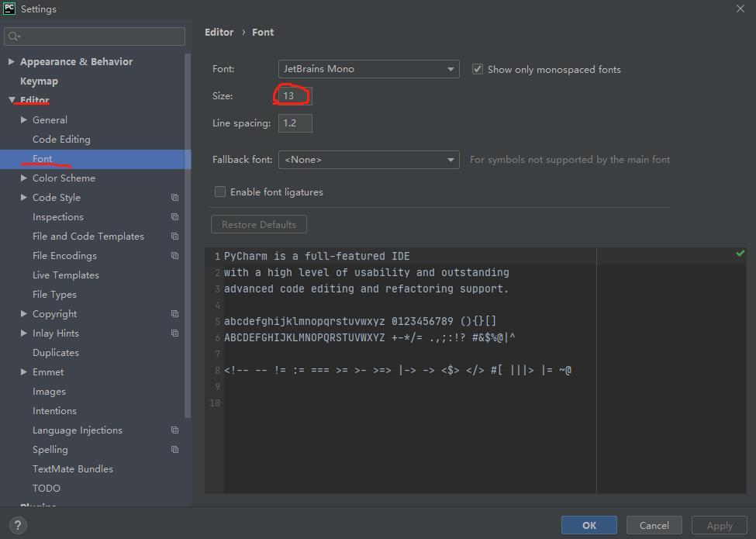The height and width of the screenshot is (539, 756).
Task: Select Keymap in settings tree
Action: 39,81
